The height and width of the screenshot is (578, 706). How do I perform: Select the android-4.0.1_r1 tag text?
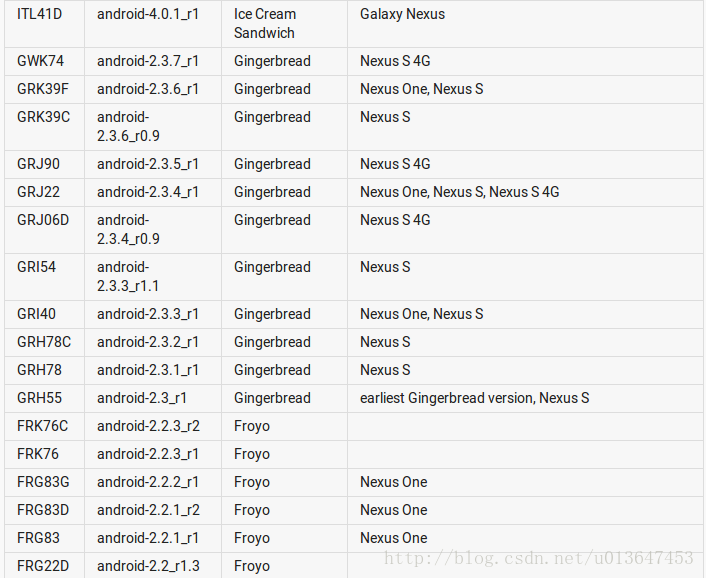coord(148,14)
